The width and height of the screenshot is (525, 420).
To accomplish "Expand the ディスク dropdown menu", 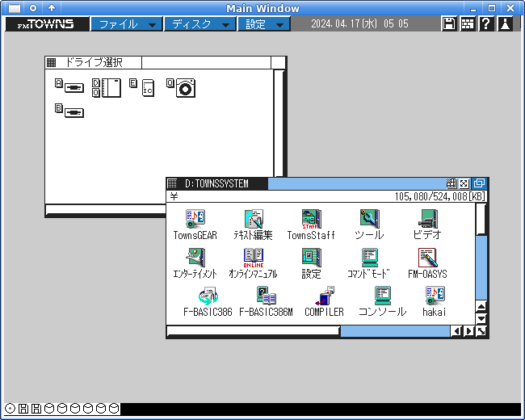I will tap(200, 24).
